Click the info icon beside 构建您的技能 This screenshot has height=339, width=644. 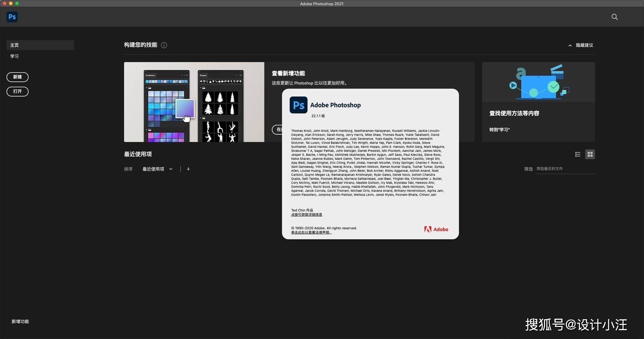(164, 45)
